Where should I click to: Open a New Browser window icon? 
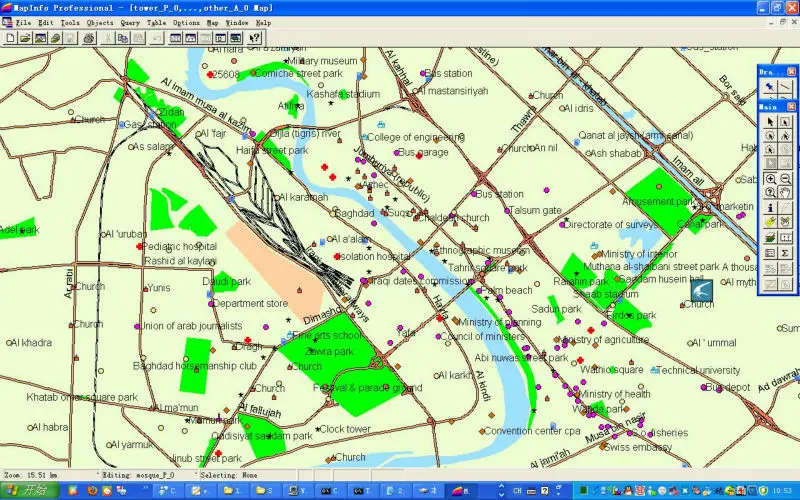[x=175, y=38]
